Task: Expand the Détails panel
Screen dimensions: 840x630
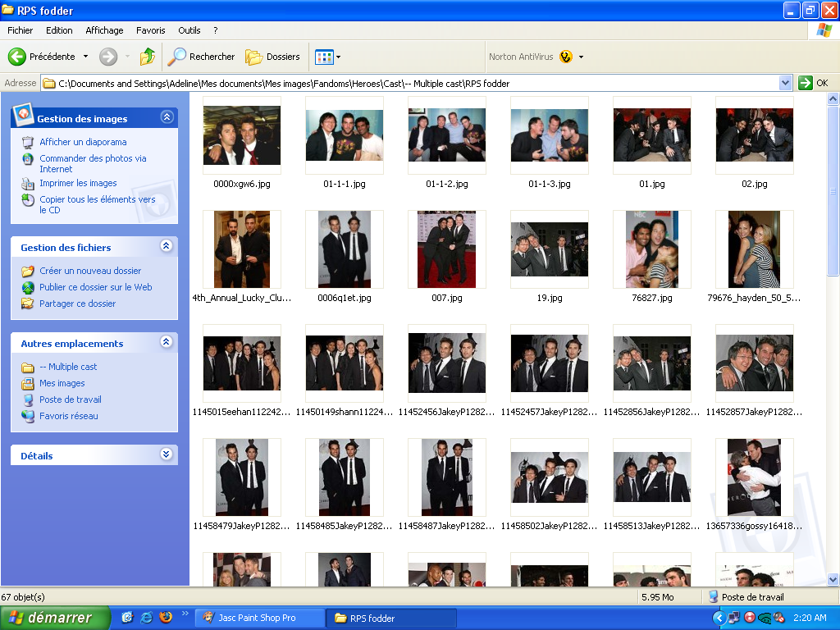Action: coord(167,454)
